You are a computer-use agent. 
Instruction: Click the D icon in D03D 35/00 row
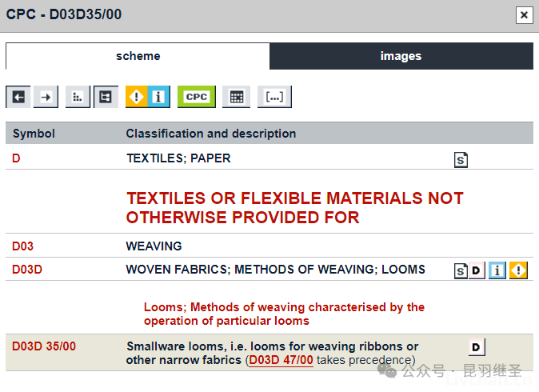pyautogui.click(x=477, y=347)
